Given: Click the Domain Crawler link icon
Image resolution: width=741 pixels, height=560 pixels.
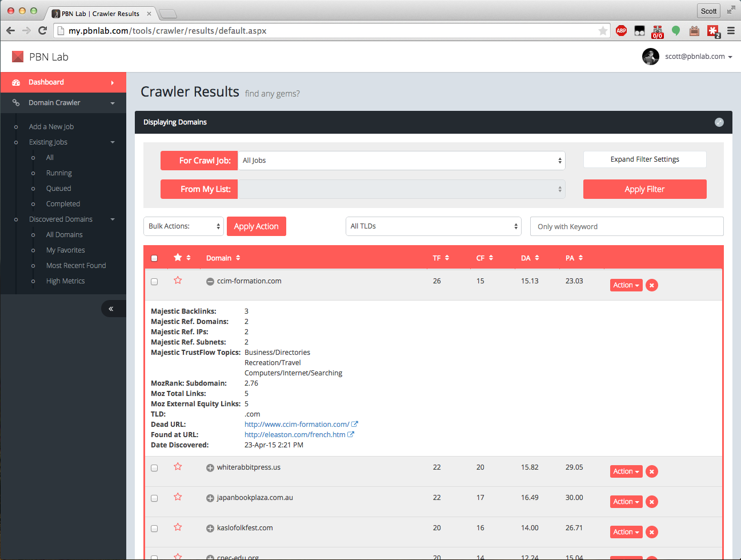Looking at the screenshot, I should tap(16, 103).
